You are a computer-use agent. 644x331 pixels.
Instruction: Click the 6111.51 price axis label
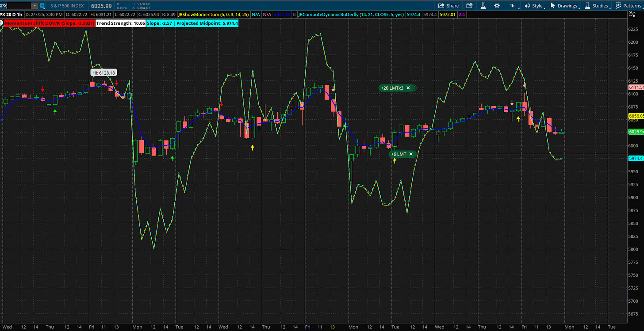pos(636,88)
